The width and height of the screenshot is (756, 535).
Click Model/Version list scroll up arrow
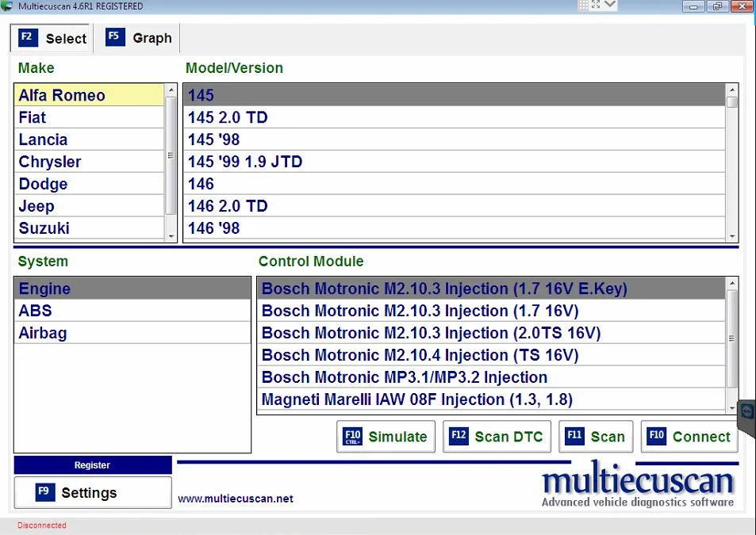(732, 90)
